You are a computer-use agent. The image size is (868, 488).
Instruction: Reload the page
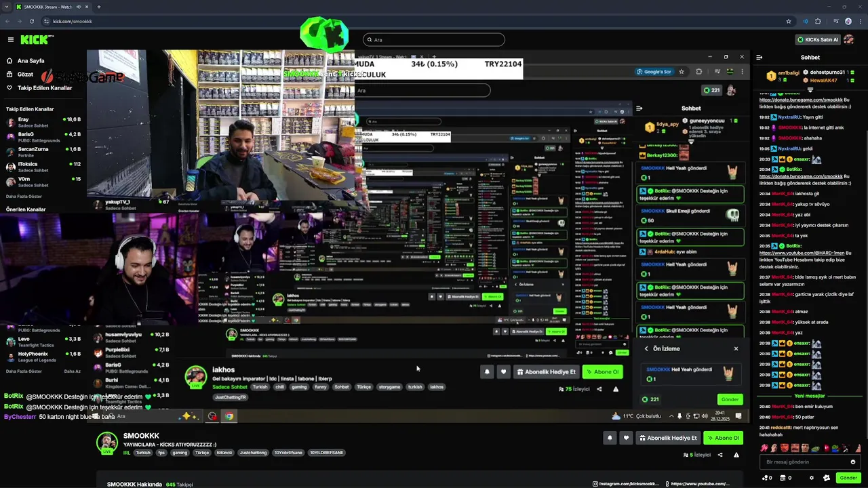pos(33,21)
